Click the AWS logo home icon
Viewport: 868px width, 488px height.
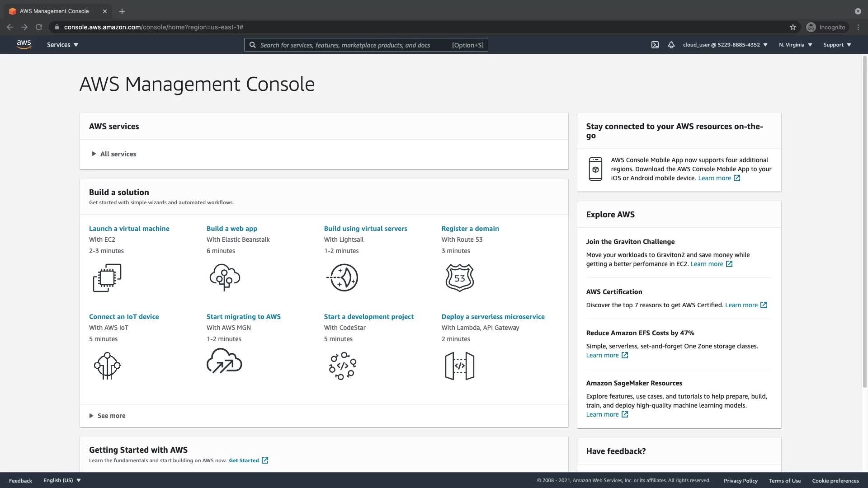tap(24, 44)
